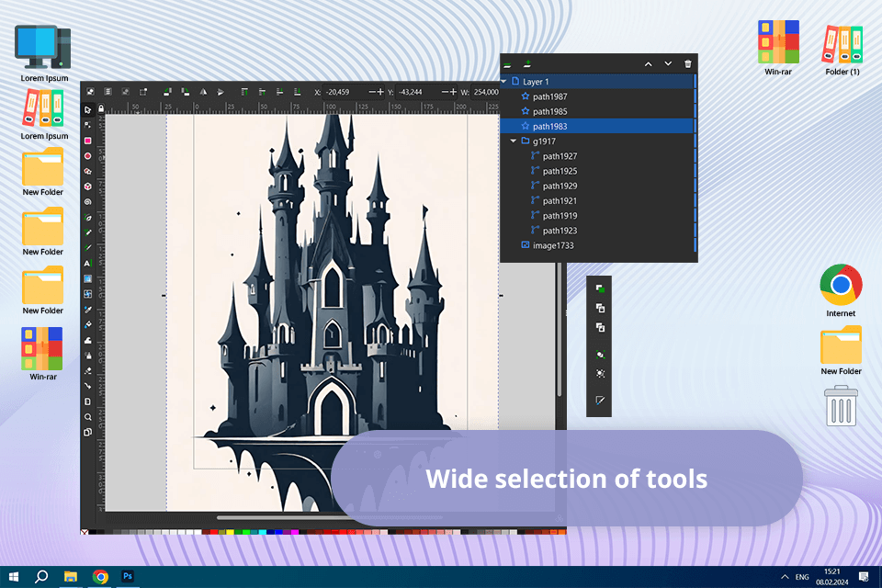
Task: Raise selection to top
Action: tap(244, 92)
